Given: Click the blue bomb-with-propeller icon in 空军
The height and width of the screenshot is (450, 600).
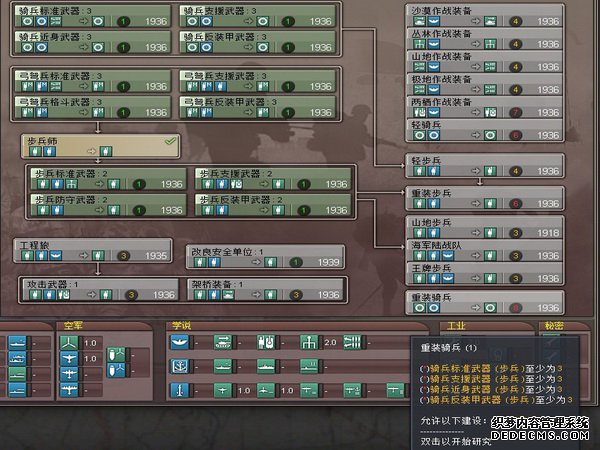Looking at the screenshot, I should tap(116, 370).
